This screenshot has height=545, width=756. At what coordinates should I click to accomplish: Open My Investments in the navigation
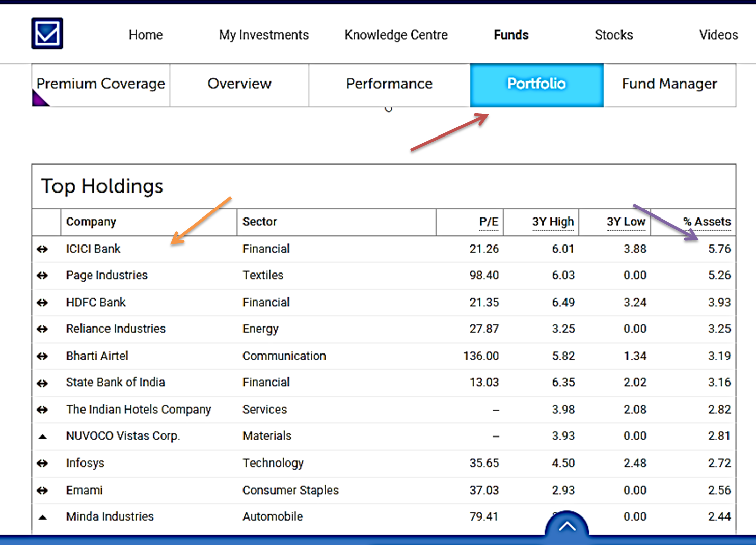[x=263, y=35]
